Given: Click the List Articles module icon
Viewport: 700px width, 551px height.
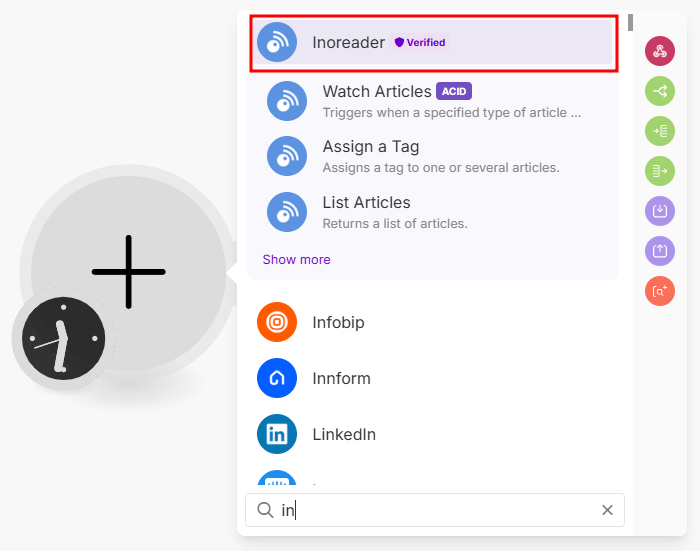Looking at the screenshot, I should point(287,212).
